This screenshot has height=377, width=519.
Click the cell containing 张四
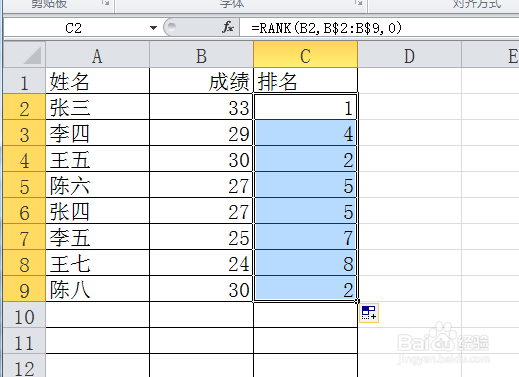click(97, 211)
